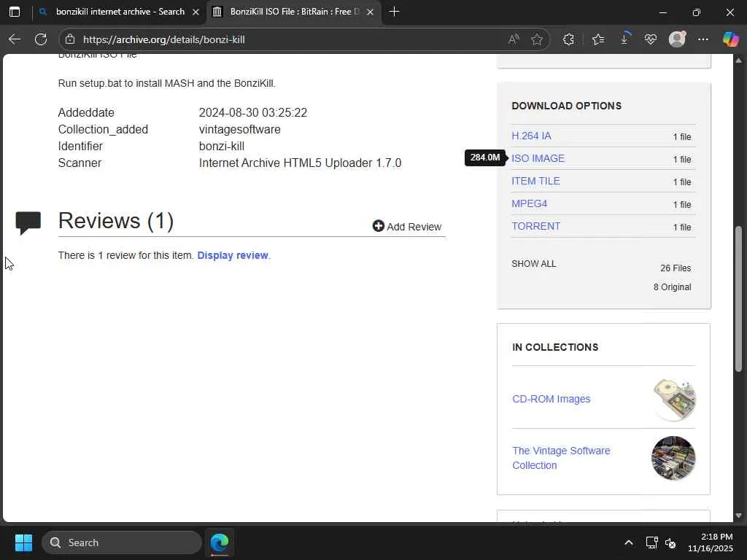Click SHOW ALL download files
Image resolution: width=747 pixels, height=560 pixels.
point(533,264)
